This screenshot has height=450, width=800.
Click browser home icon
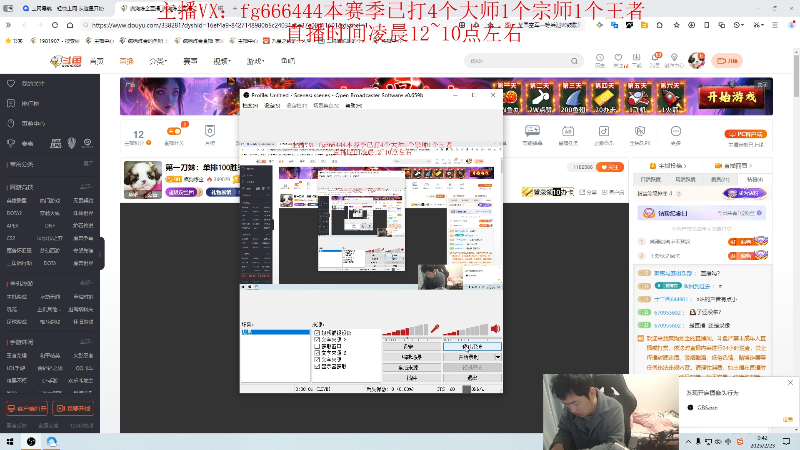(70, 24)
